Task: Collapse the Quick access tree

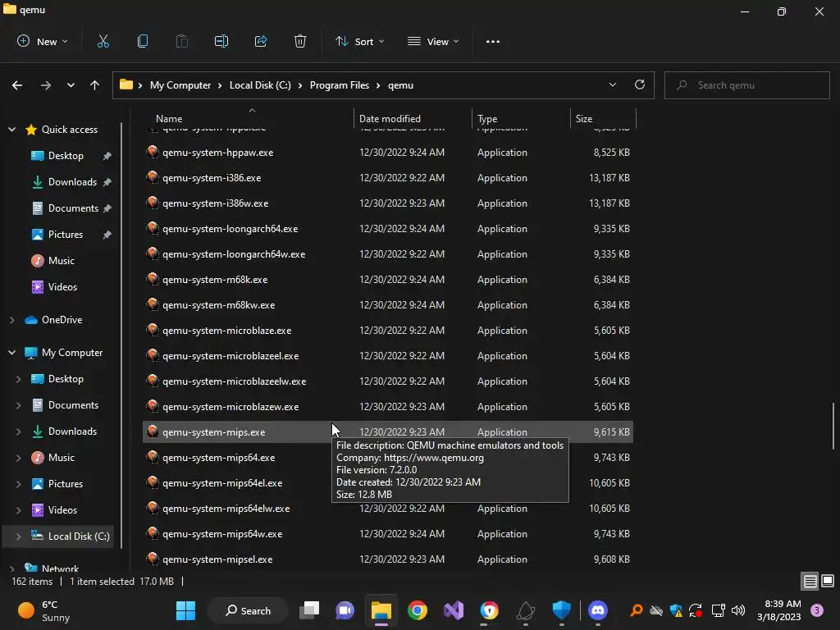Action: 11,129
